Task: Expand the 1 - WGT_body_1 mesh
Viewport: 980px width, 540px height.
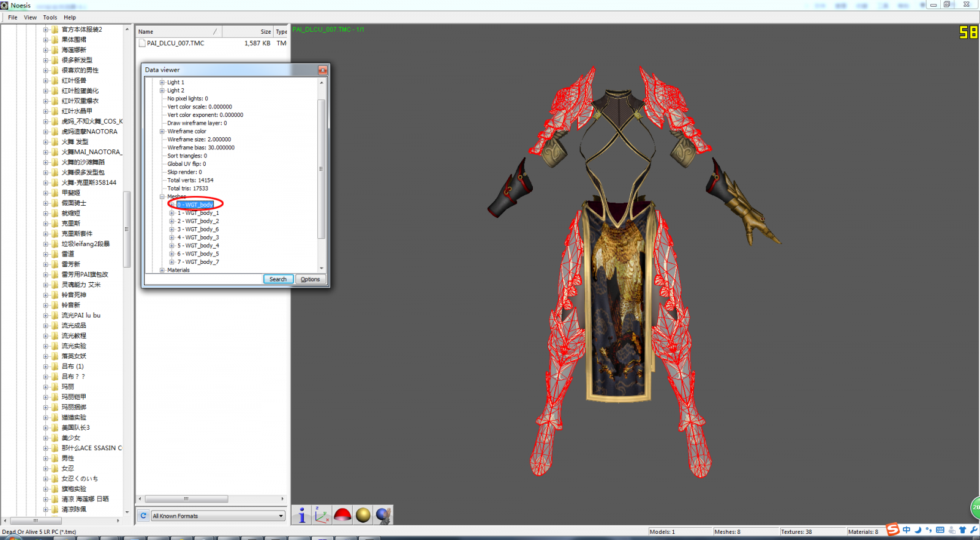Action: [x=172, y=213]
